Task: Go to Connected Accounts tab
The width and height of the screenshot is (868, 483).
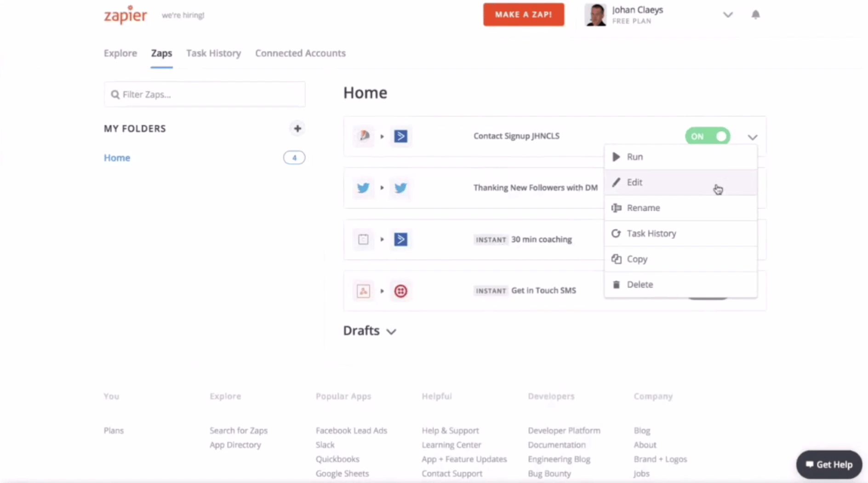Action: [x=300, y=53]
